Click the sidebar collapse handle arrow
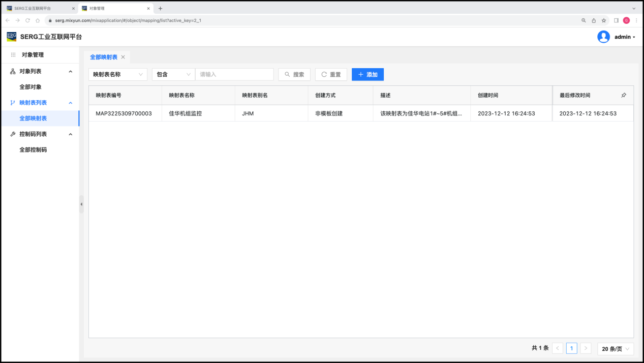 [81, 204]
